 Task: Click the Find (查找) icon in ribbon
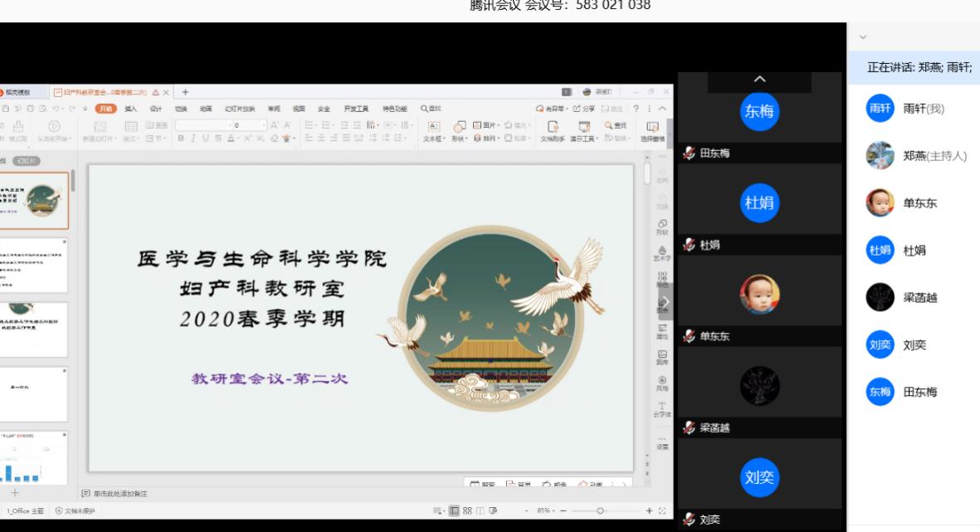point(616,125)
